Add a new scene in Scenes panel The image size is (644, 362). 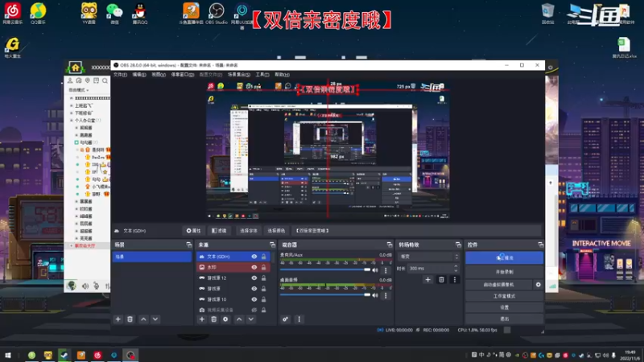click(x=118, y=319)
